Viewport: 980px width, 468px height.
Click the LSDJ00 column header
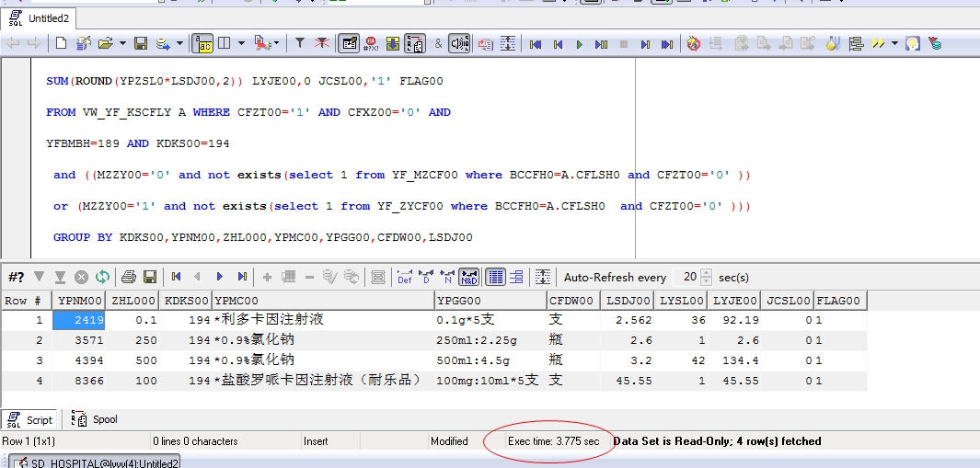(627, 301)
